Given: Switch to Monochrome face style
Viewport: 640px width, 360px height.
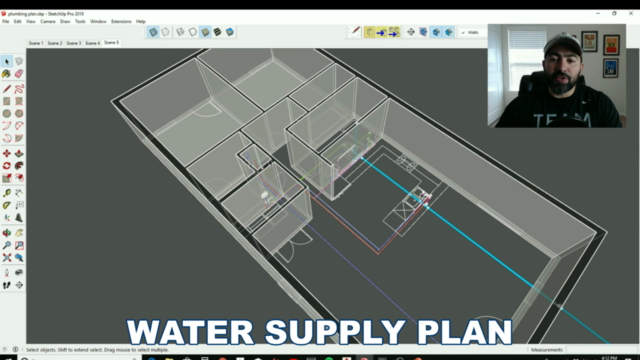Looking at the screenshot, I should point(230,32).
